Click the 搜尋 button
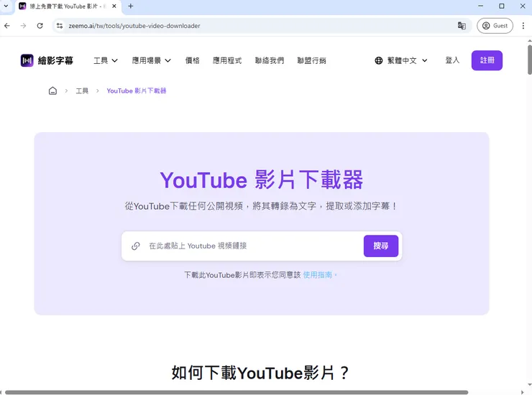532x395 pixels. coord(381,246)
